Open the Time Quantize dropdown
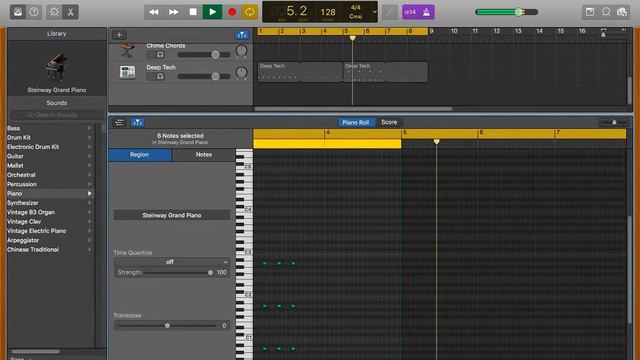Screen dimensions: 640x360 (x=171, y=262)
